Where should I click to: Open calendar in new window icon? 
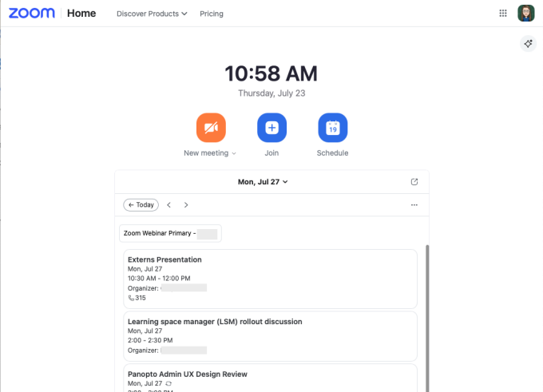[x=414, y=182]
